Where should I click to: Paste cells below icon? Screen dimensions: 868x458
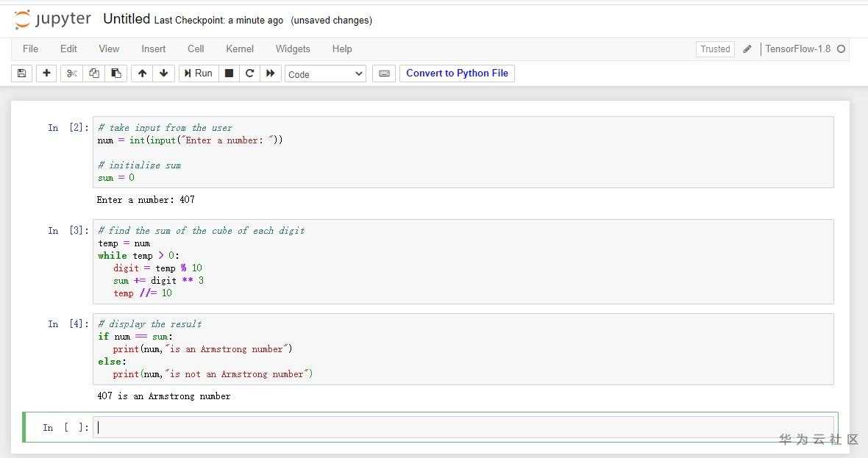115,74
